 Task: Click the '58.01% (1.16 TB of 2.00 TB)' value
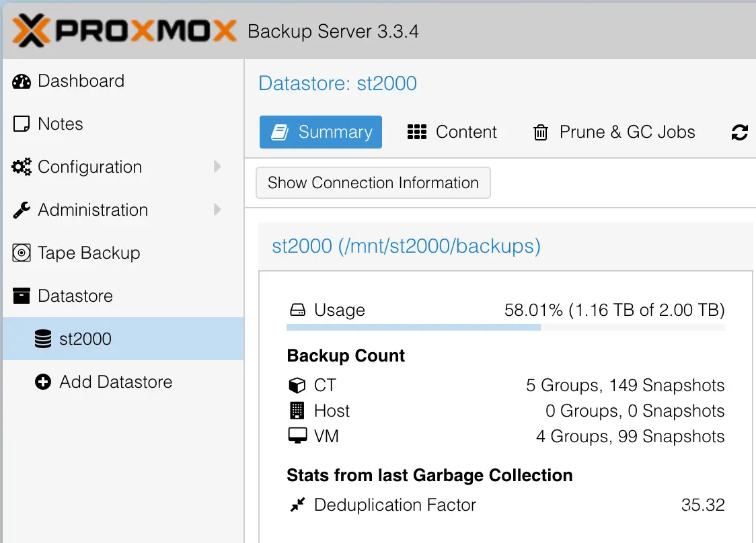(614, 310)
